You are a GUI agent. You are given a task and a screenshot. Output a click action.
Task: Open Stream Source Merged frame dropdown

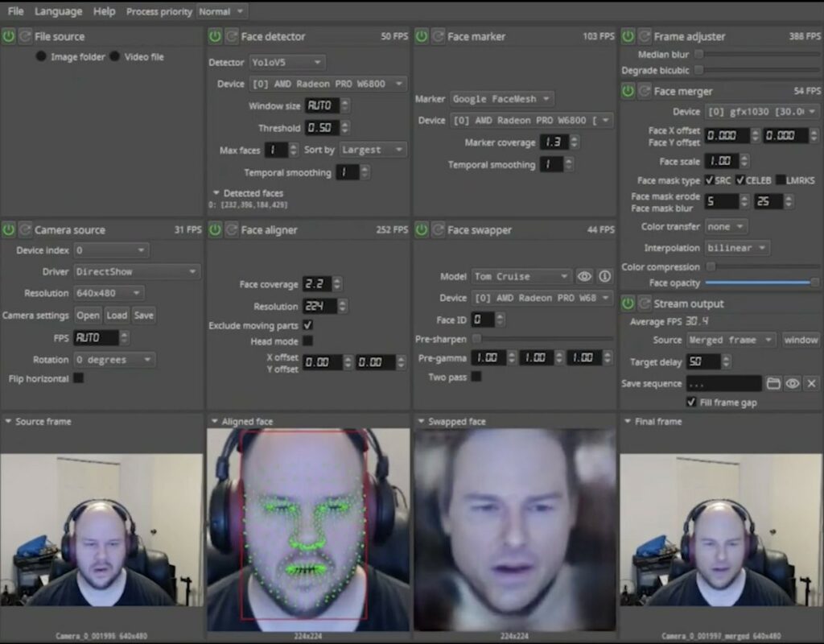tap(731, 341)
